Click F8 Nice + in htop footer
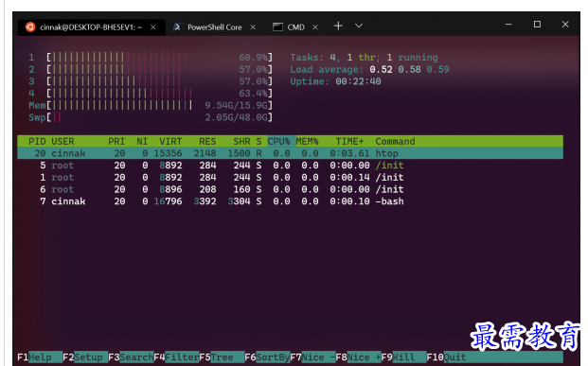 pos(358,357)
